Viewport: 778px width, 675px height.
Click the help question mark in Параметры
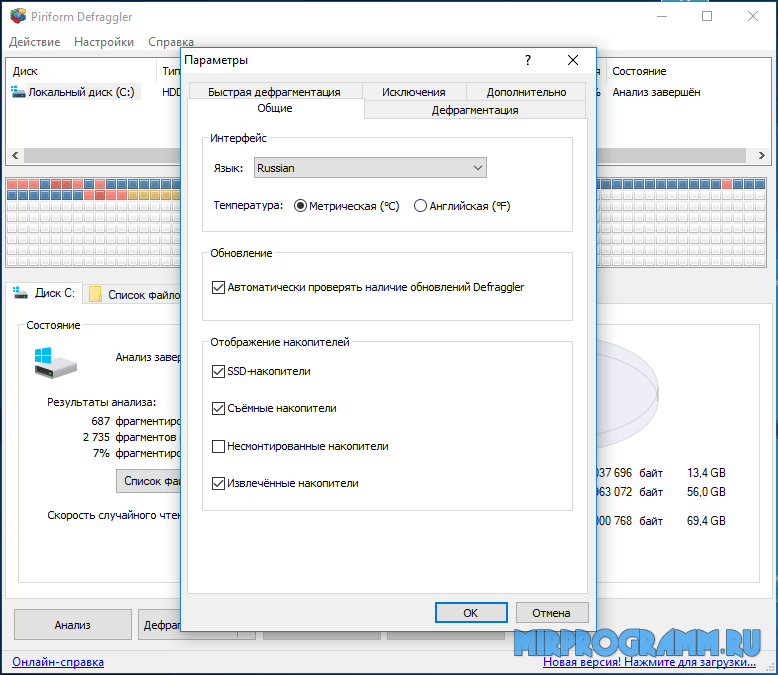[528, 60]
